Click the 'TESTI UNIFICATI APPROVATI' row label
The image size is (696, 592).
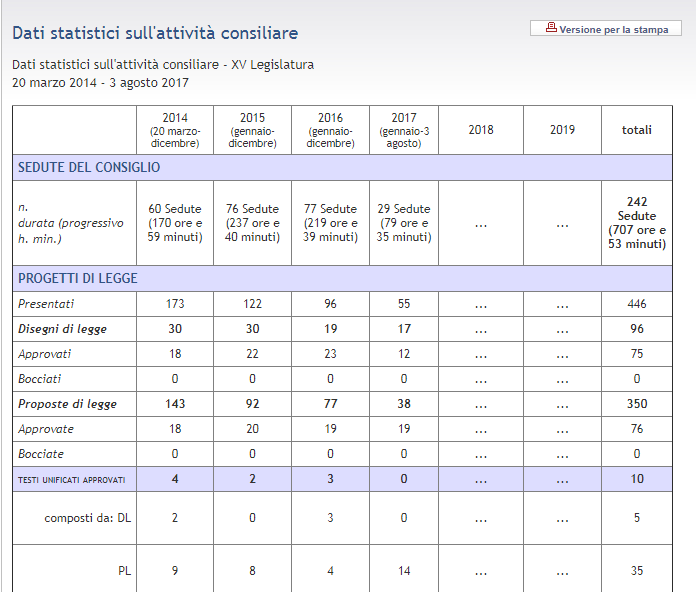tap(71, 480)
